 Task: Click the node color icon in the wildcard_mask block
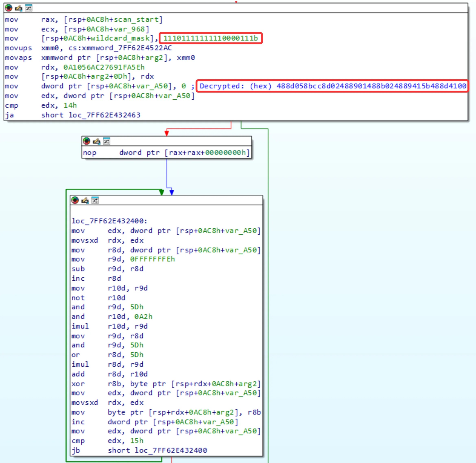point(9,8)
